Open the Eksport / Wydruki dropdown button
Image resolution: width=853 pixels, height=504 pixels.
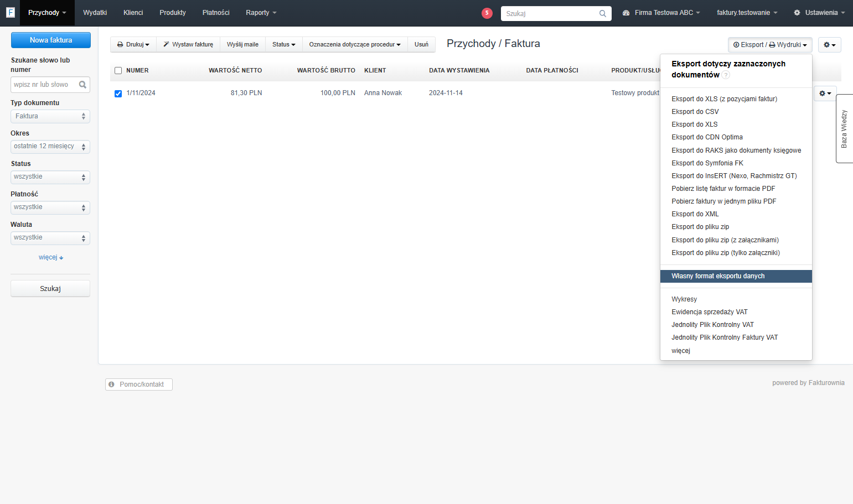tap(770, 45)
